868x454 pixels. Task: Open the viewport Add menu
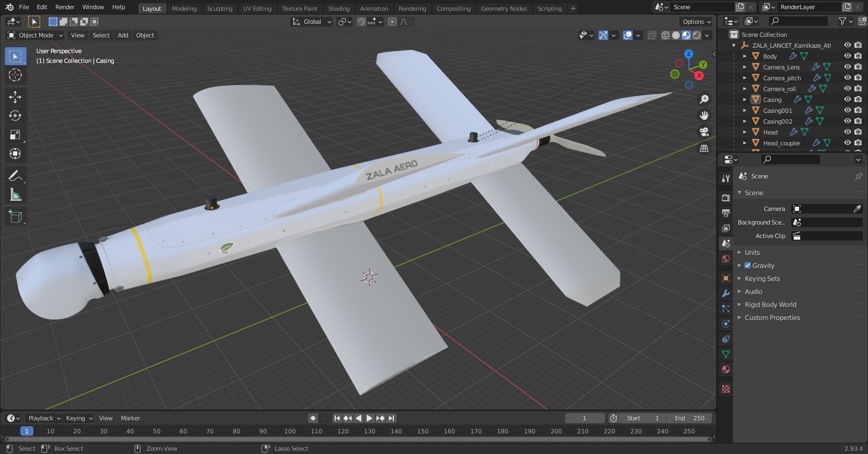coord(123,35)
